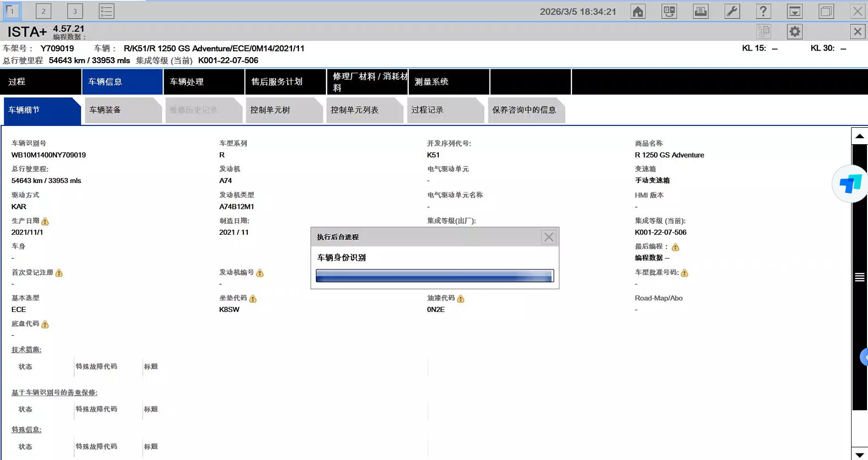
Task: Switch to operation slot 2
Action: (x=43, y=11)
